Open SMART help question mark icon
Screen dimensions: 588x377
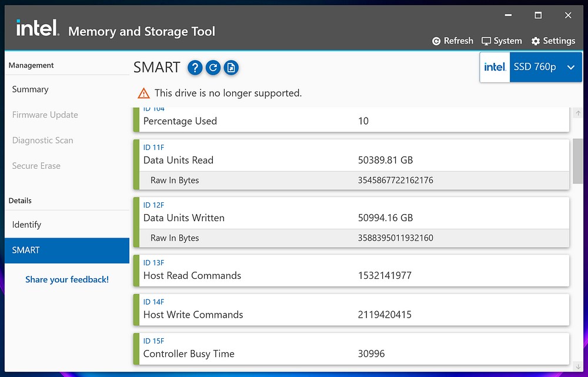click(x=195, y=68)
